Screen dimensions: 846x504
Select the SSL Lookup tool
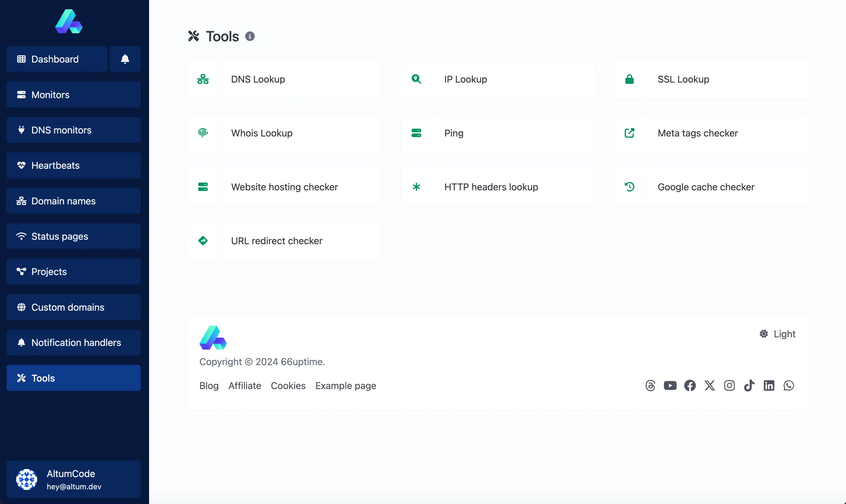(684, 79)
